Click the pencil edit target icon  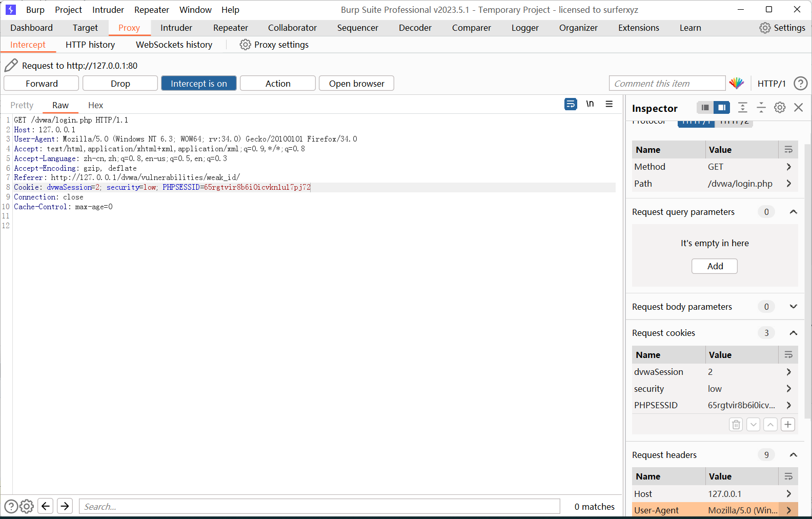11,65
